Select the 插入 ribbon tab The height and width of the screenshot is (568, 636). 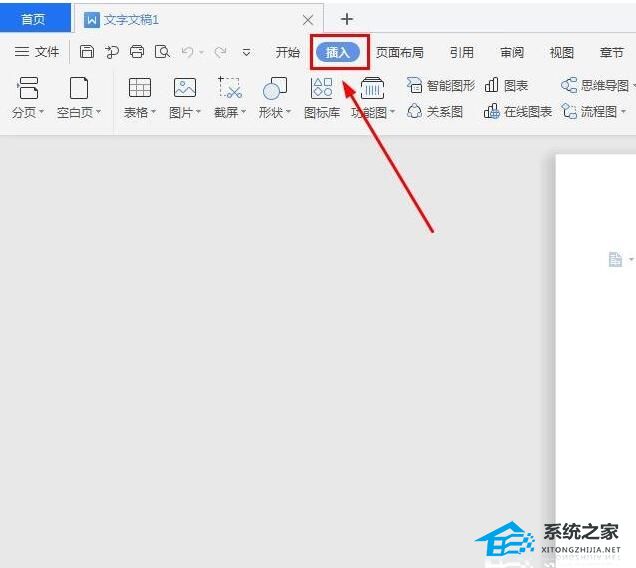pos(337,52)
